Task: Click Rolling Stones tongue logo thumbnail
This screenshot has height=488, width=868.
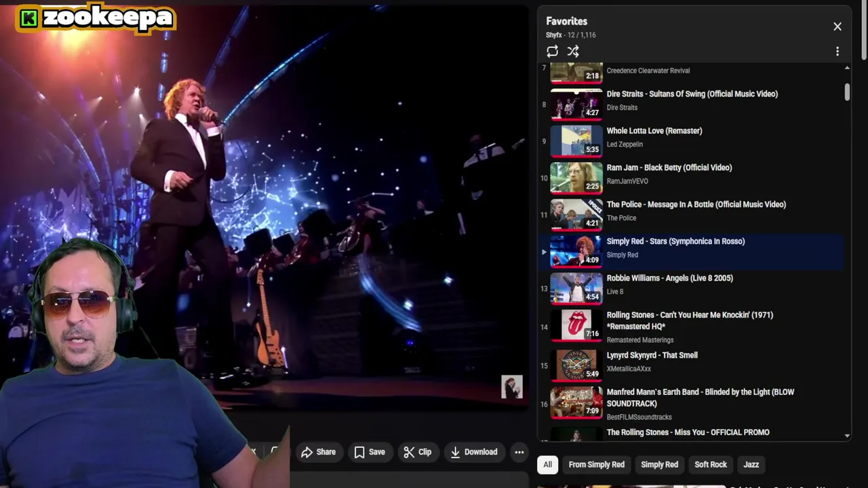Action: (576, 324)
